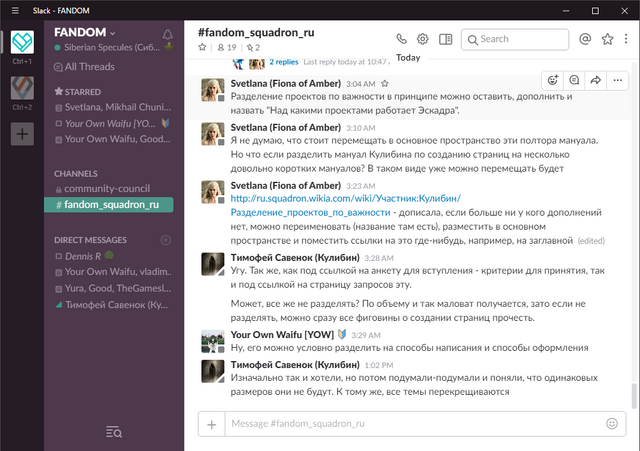
Task: Open Yura, Good, TheGamesl... group message
Action: click(113, 289)
